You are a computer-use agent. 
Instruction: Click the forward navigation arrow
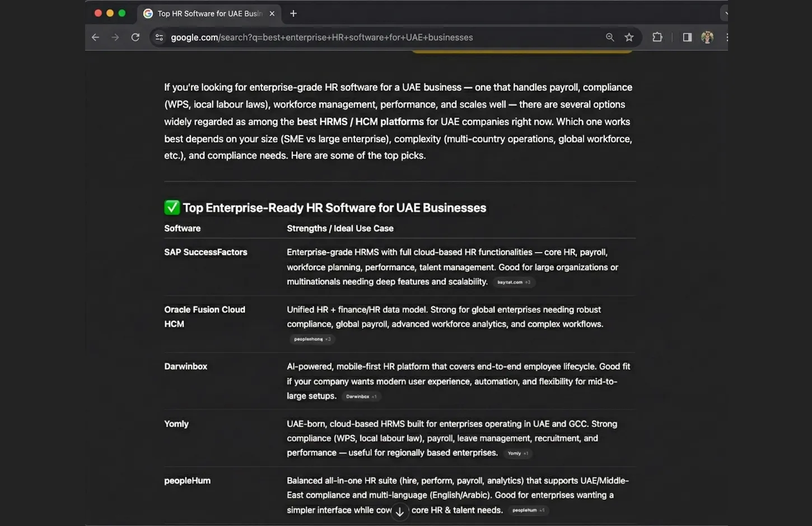(115, 37)
